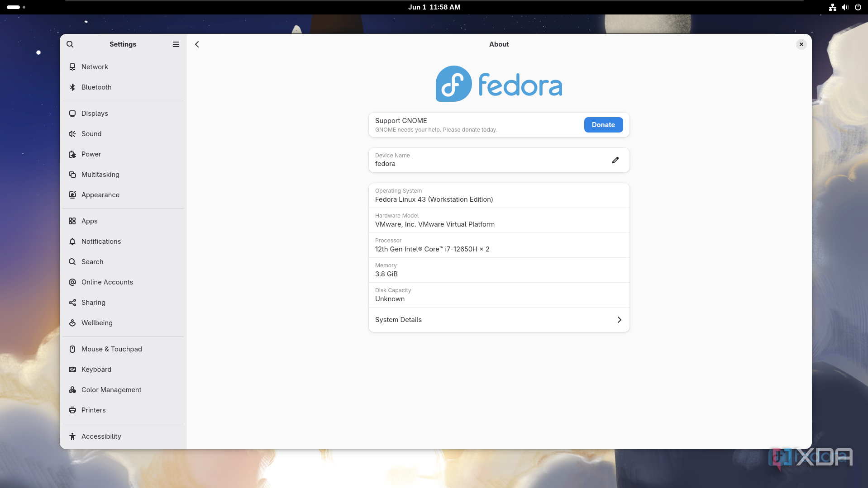Image resolution: width=868 pixels, height=488 pixels.
Task: Open Activities overview via top-left pill
Action: [16, 7]
